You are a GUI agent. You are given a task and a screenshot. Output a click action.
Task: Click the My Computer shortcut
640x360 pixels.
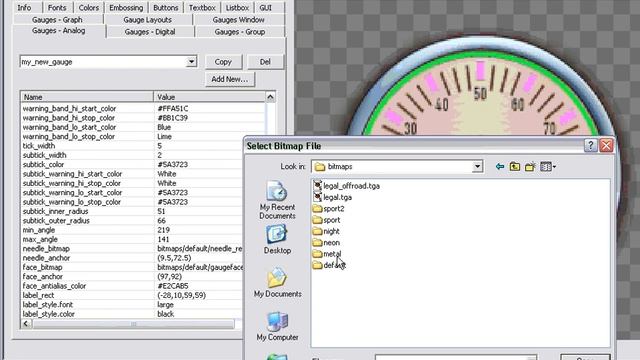coord(277,326)
